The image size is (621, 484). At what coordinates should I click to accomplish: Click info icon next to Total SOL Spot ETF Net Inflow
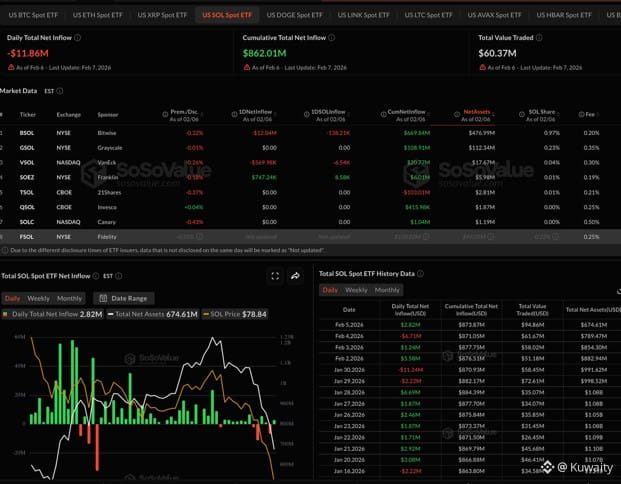[x=96, y=276]
